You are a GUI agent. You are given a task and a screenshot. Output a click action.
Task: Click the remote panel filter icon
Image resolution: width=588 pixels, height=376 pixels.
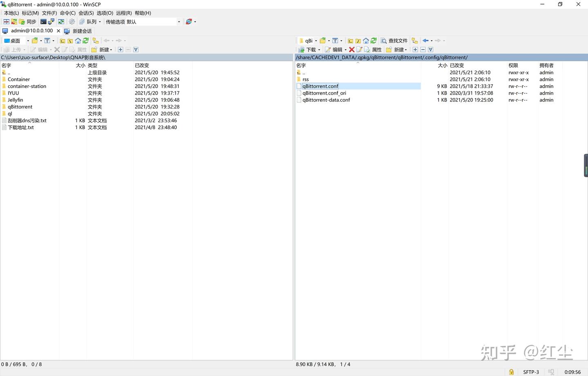click(335, 40)
